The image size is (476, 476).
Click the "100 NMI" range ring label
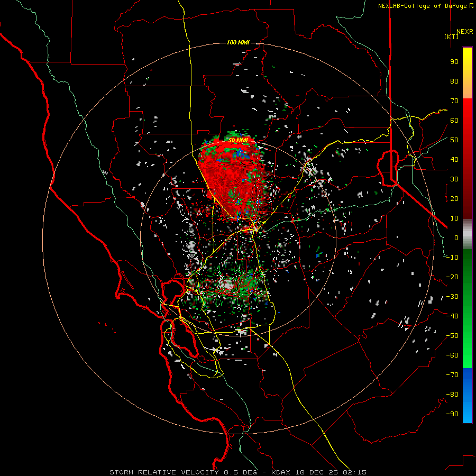click(238, 42)
